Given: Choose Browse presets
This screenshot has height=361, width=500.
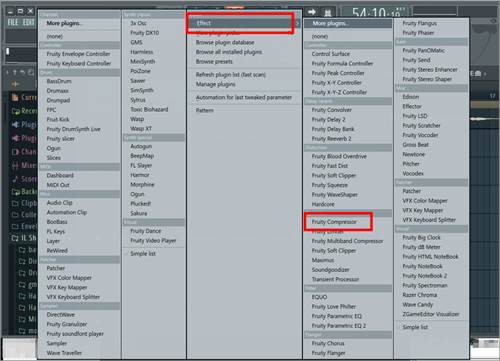Looking at the screenshot, I should click(x=214, y=62).
